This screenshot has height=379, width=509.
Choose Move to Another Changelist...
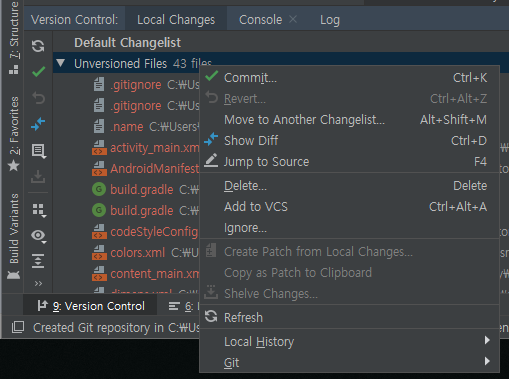(349, 120)
